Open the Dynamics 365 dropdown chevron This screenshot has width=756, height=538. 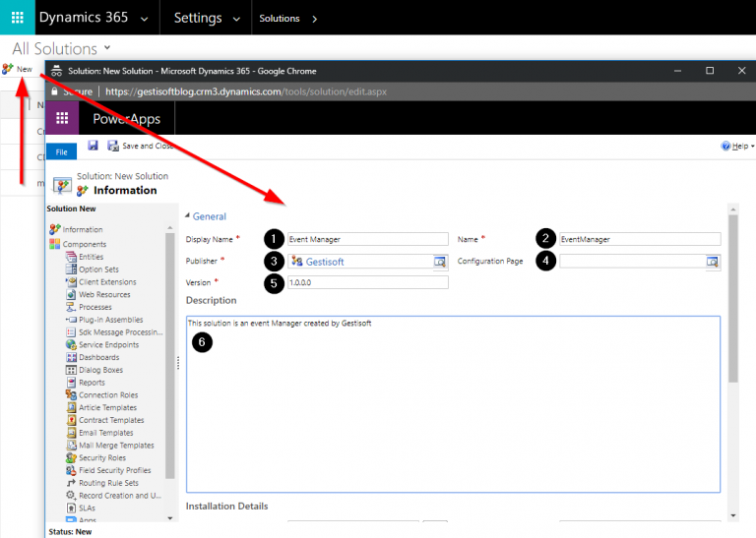point(144,20)
